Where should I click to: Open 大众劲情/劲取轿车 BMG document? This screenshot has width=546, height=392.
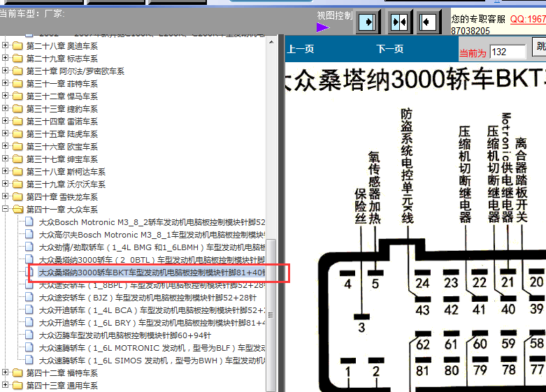[x=152, y=247]
